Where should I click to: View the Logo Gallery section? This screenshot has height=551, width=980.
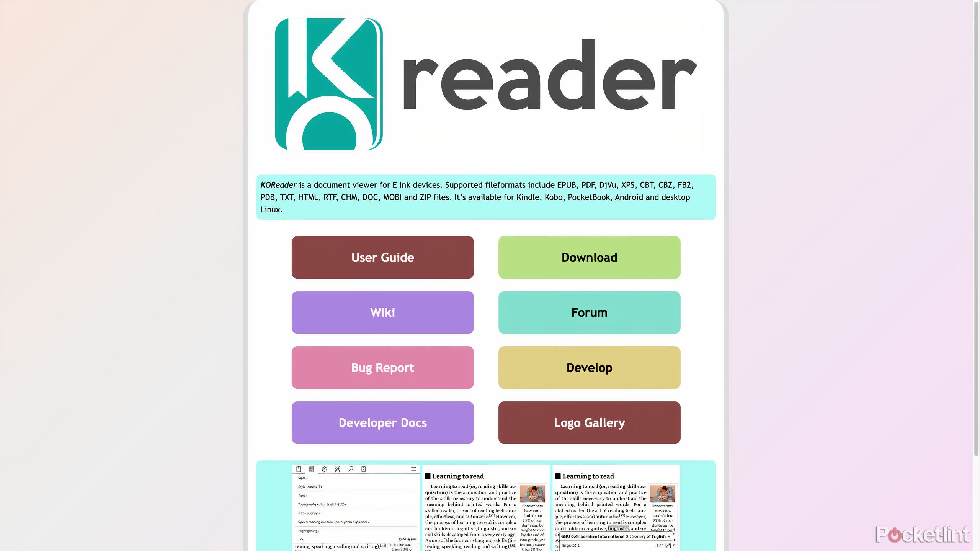click(589, 422)
